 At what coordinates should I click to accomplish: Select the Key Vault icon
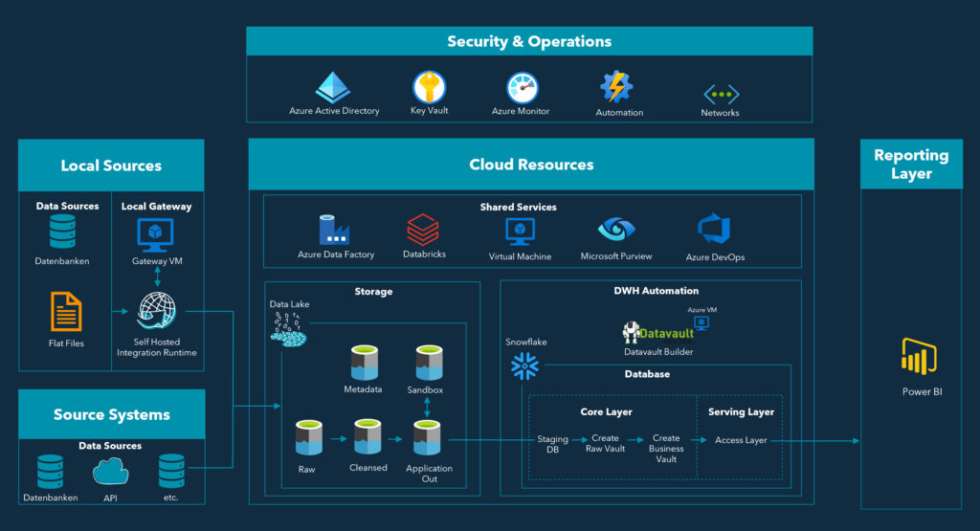[430, 86]
